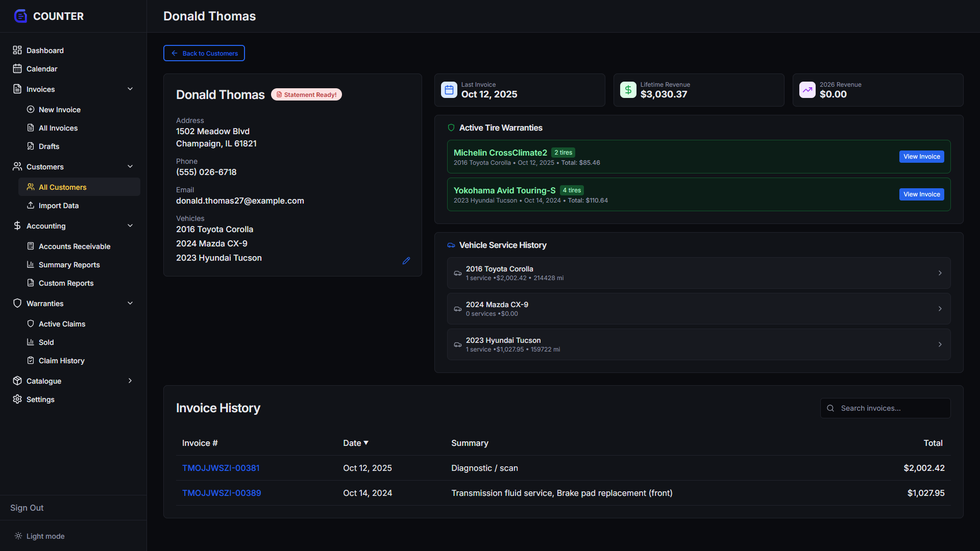This screenshot has height=551, width=980.
Task: Expand 2023 Hyundai Tucson service history chevron
Action: click(940, 344)
